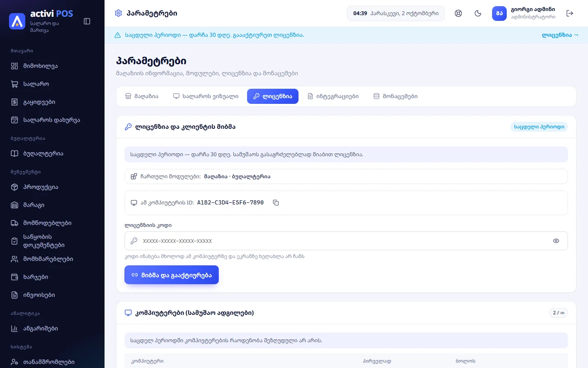588x368 pixels.
Task: Open თანამშრომლები in the sidebar
Action: pos(52,362)
